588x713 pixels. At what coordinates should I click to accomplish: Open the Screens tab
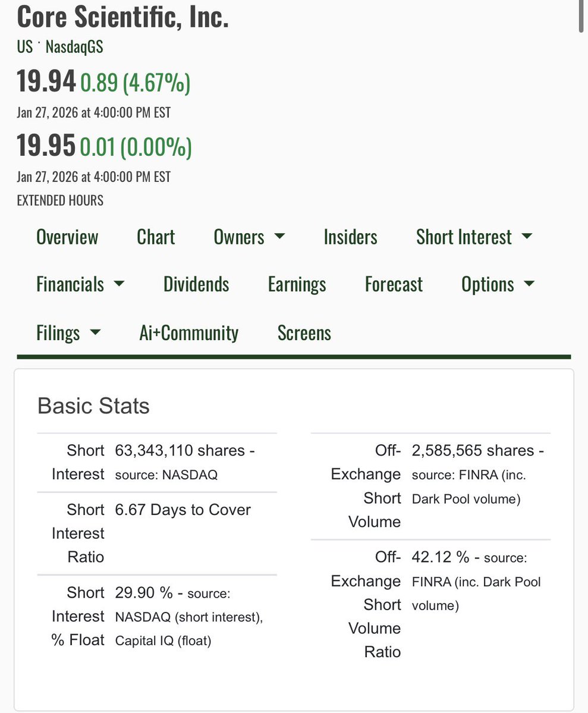(304, 333)
